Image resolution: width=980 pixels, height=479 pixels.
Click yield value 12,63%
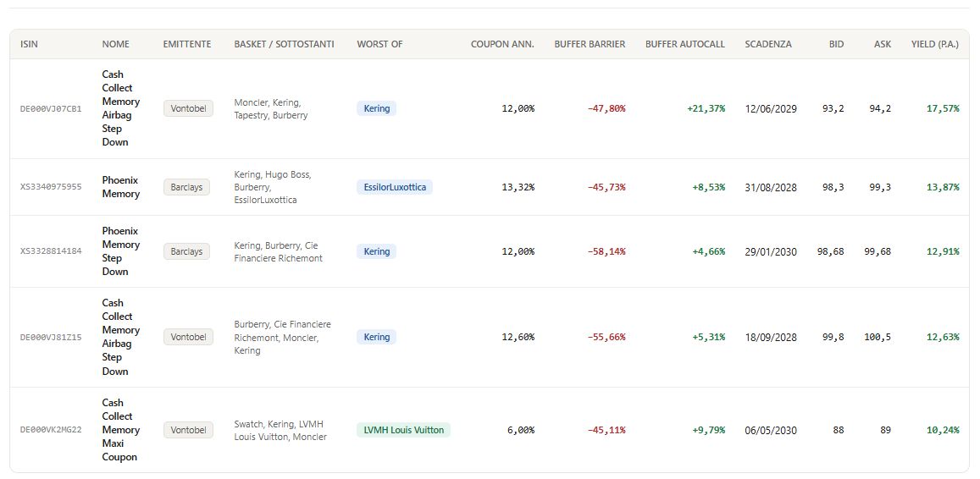click(943, 337)
